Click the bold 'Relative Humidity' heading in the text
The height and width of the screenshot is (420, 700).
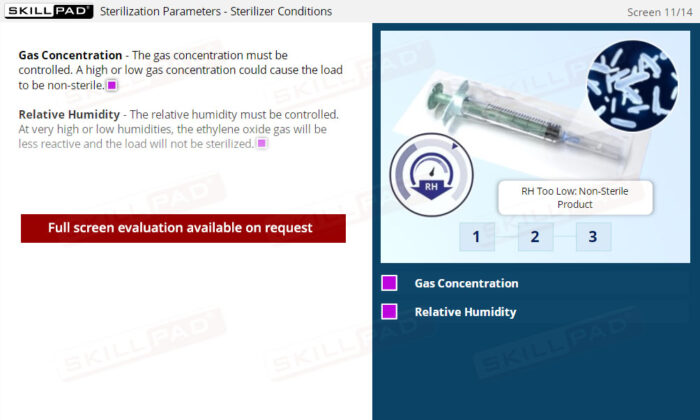[69, 115]
